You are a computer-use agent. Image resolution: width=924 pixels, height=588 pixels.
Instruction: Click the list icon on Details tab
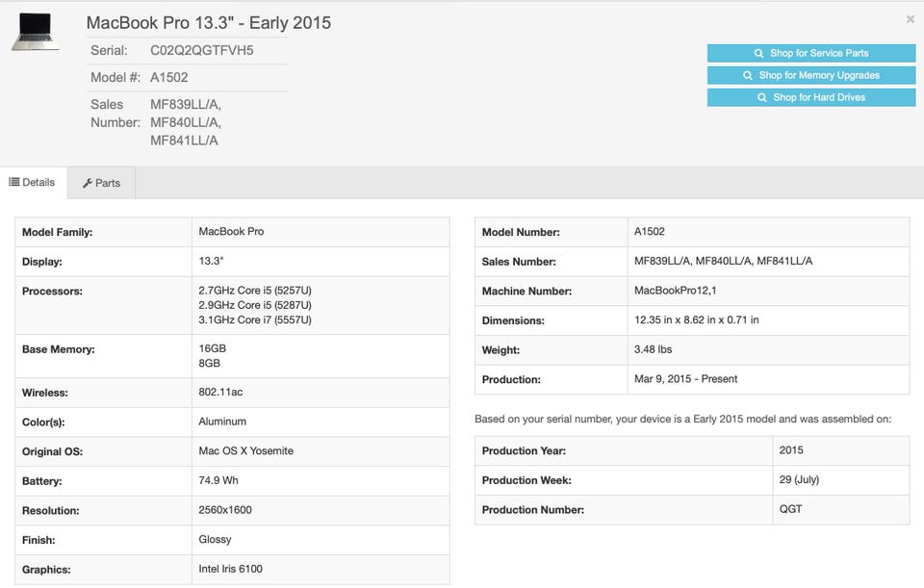pyautogui.click(x=13, y=182)
